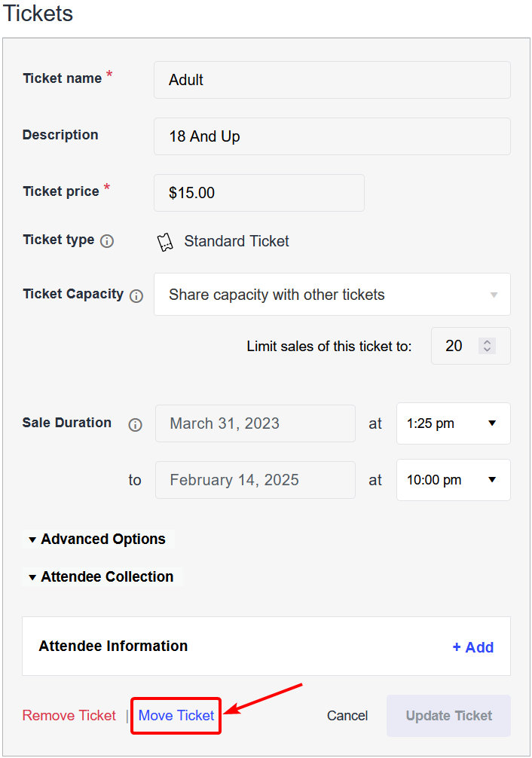Image resolution: width=532 pixels, height=758 pixels.
Task: Click the Ticket price field showing $15.00
Action: (259, 193)
